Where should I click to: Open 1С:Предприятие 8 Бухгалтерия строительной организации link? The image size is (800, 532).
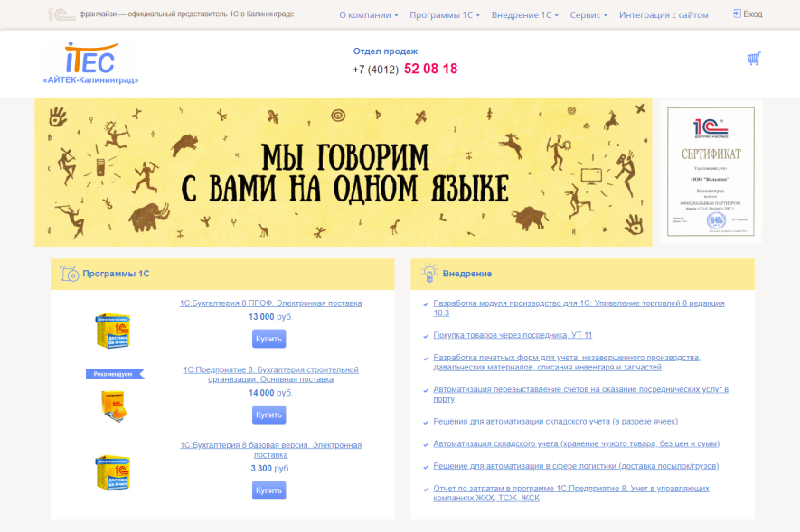(x=270, y=375)
